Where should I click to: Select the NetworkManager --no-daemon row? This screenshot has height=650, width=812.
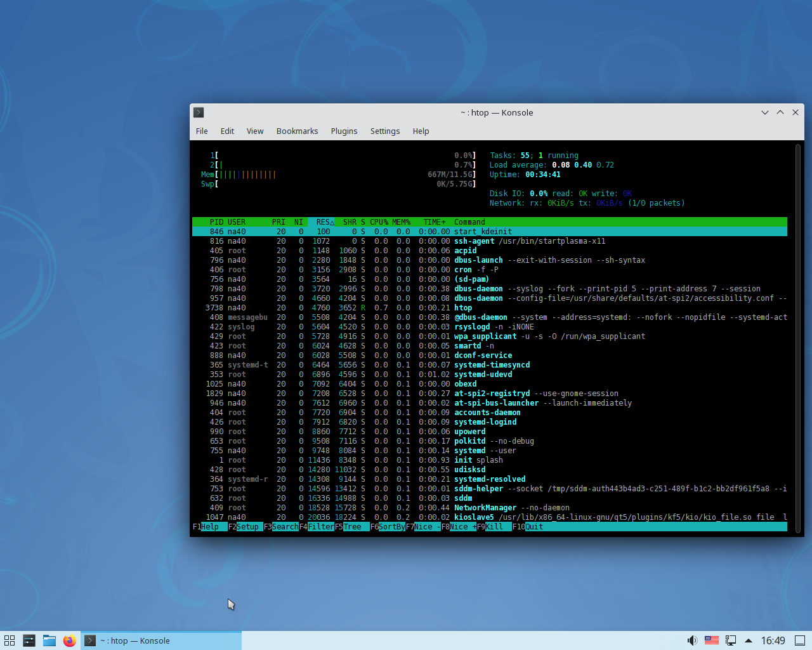tap(490, 508)
